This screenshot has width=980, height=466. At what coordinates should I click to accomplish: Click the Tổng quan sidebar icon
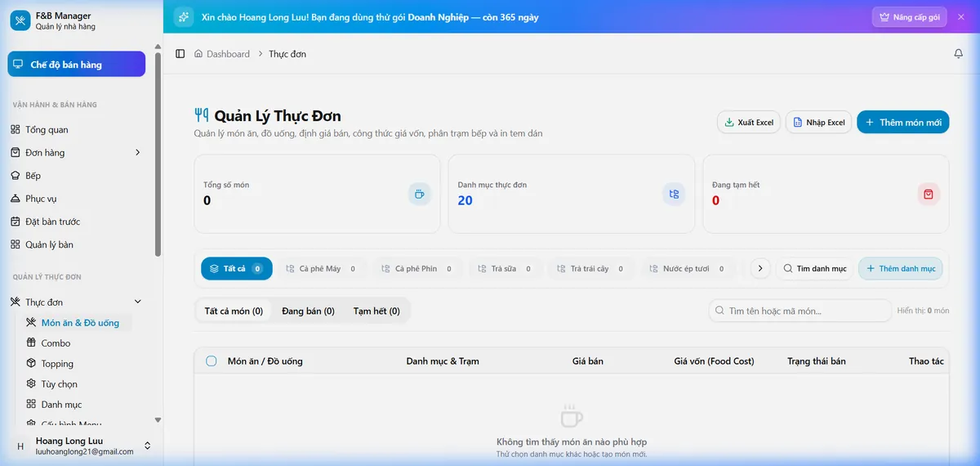pyautogui.click(x=16, y=130)
